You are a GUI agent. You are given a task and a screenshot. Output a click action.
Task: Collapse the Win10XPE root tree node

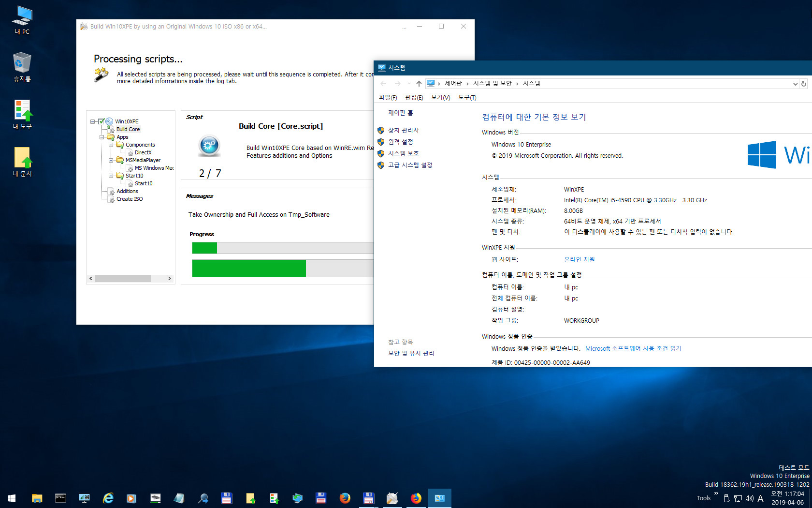click(92, 121)
